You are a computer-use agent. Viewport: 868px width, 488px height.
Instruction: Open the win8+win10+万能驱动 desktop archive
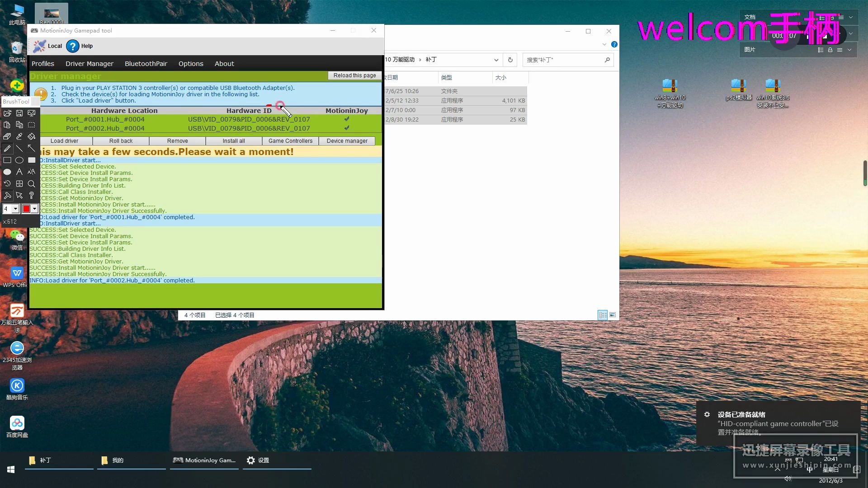click(670, 94)
